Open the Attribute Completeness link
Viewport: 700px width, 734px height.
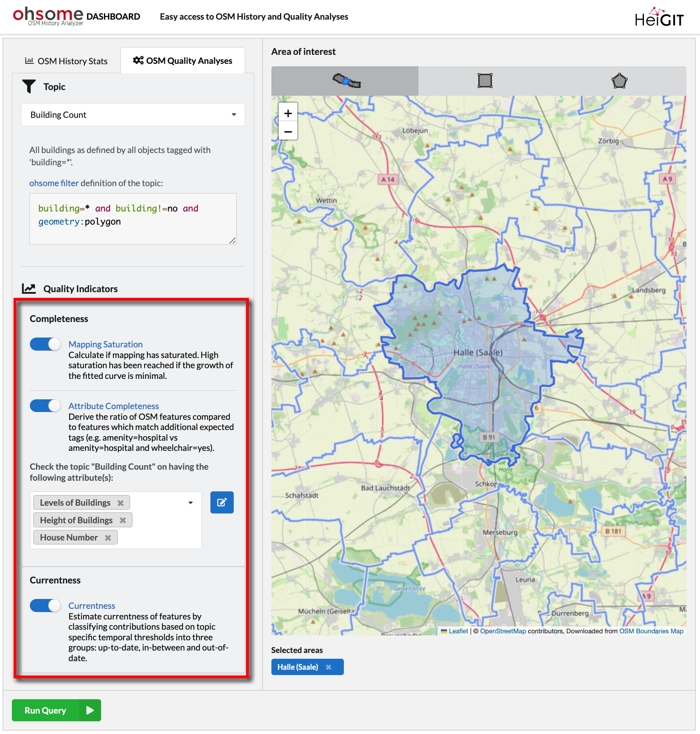113,406
